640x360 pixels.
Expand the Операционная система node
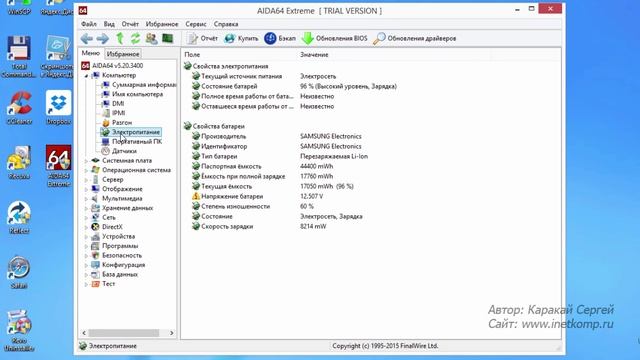point(86,170)
